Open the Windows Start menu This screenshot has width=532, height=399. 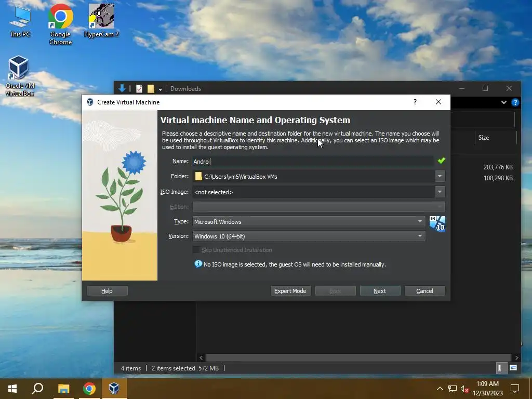pyautogui.click(x=12, y=389)
